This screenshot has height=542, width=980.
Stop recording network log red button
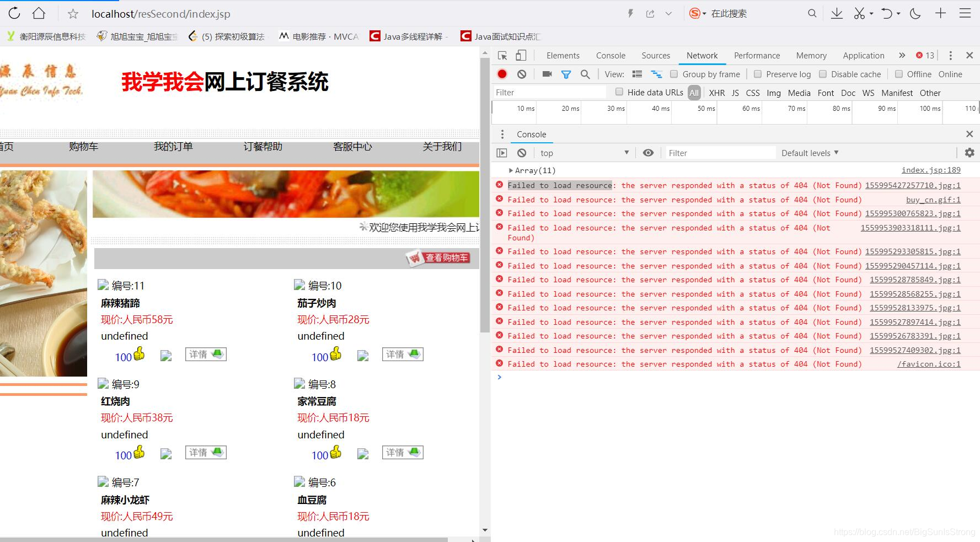point(502,74)
